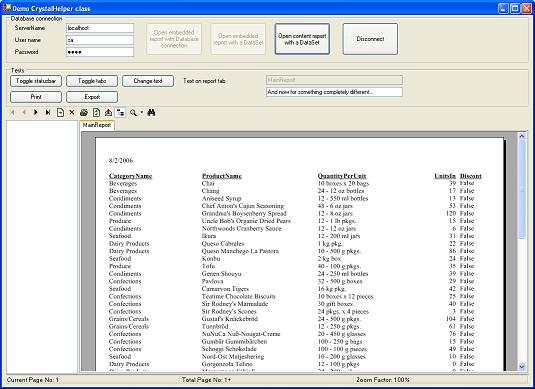Click the application icon in title bar
This screenshot has height=389, width=535.
click(x=6, y=8)
